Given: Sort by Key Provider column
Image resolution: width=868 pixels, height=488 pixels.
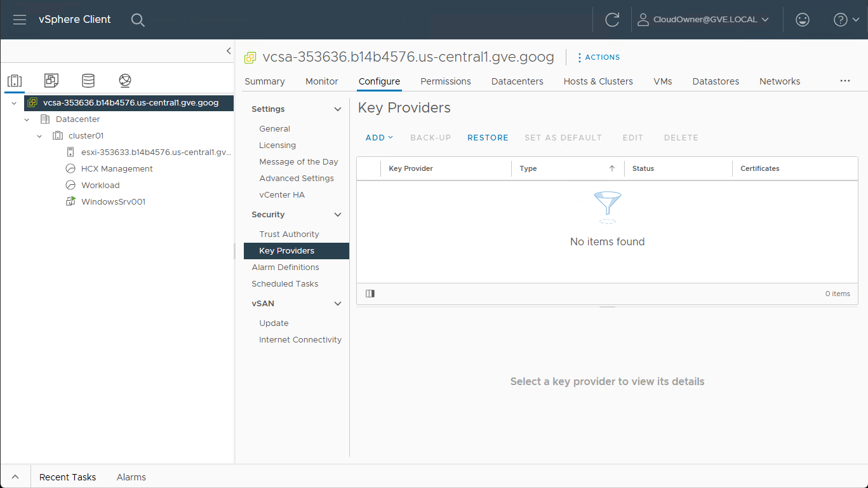Looking at the screenshot, I should pos(411,168).
